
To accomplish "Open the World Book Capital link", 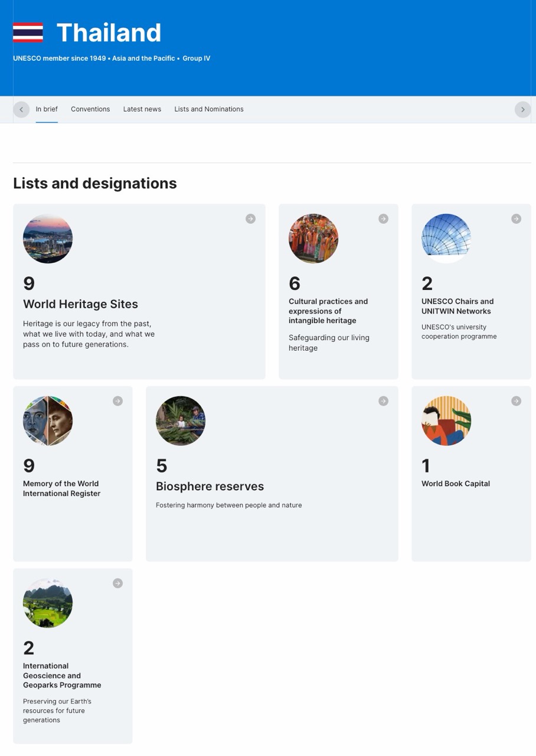I will pos(455,484).
